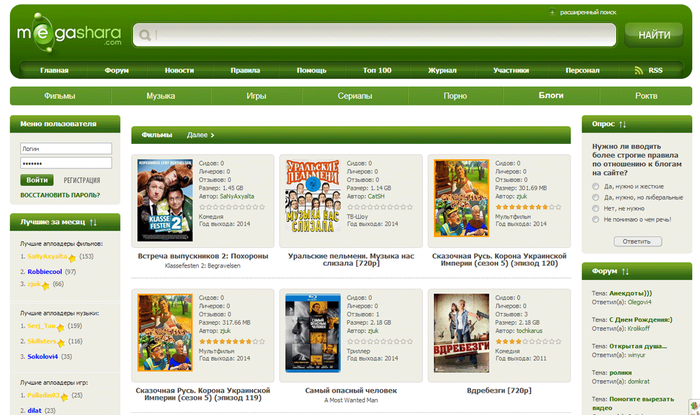The image size is (700, 415).
Task: Click the star badge next to zjuk uploader
Action: coord(46,286)
